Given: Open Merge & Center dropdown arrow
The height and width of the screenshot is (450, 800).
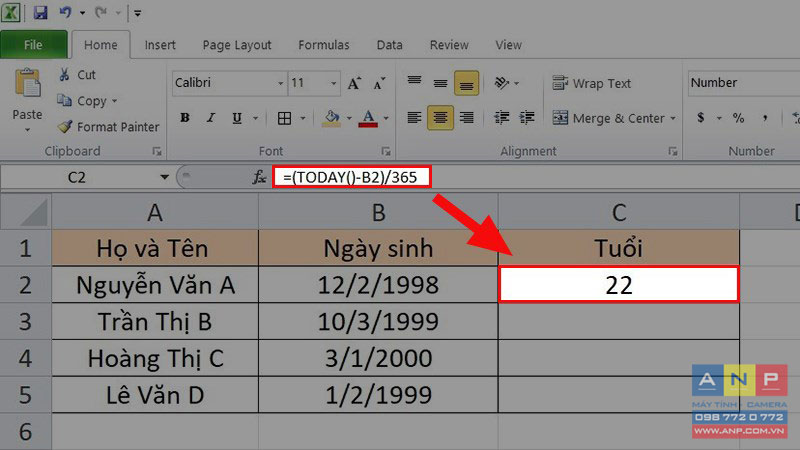Looking at the screenshot, I should pyautogui.click(x=673, y=118).
